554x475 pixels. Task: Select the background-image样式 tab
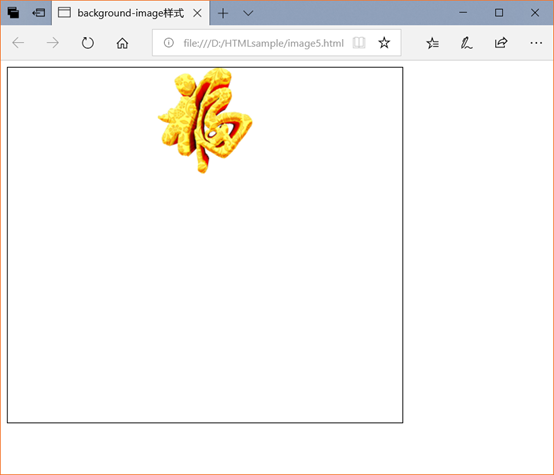tap(130, 13)
